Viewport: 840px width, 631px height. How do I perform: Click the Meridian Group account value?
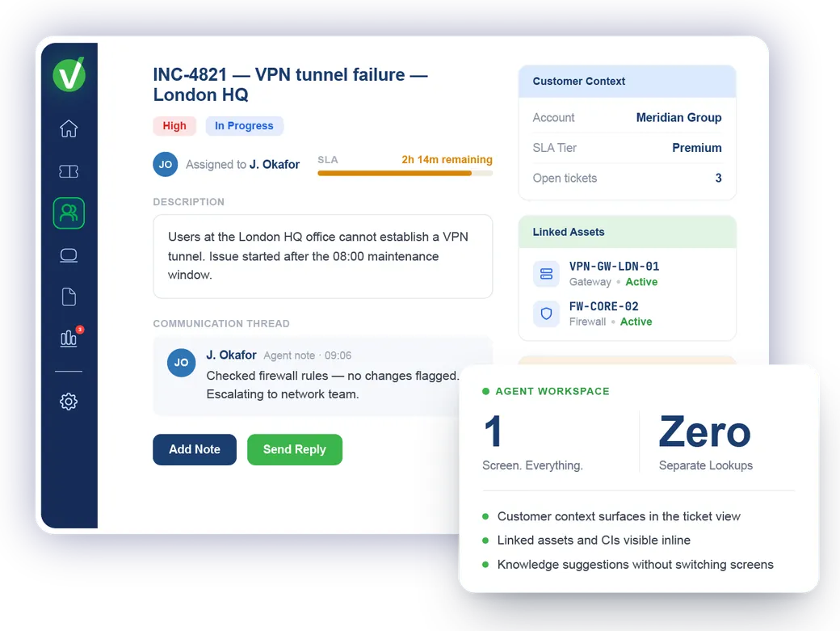[678, 117]
